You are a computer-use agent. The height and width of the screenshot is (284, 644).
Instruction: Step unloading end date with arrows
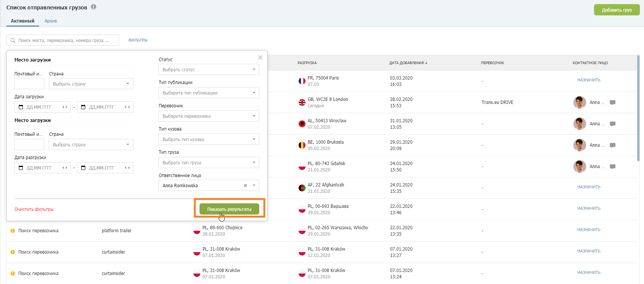[x=128, y=168]
